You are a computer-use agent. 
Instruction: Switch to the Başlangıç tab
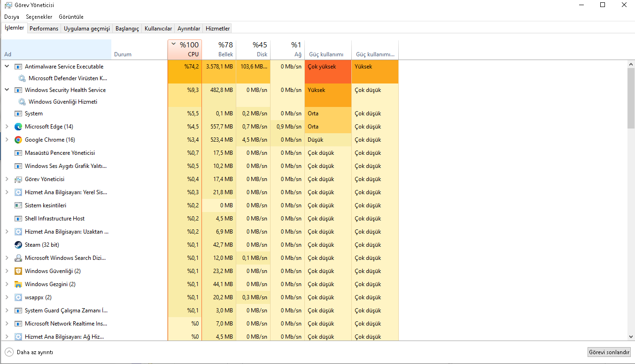127,29
